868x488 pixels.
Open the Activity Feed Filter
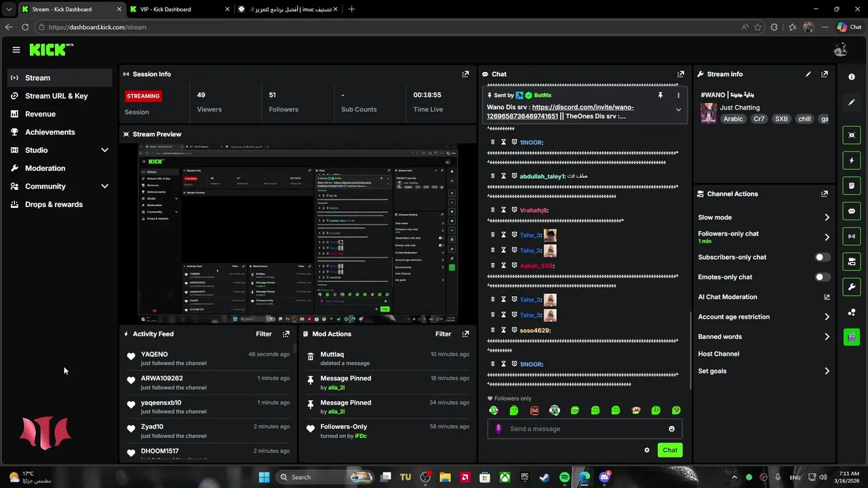pyautogui.click(x=264, y=334)
